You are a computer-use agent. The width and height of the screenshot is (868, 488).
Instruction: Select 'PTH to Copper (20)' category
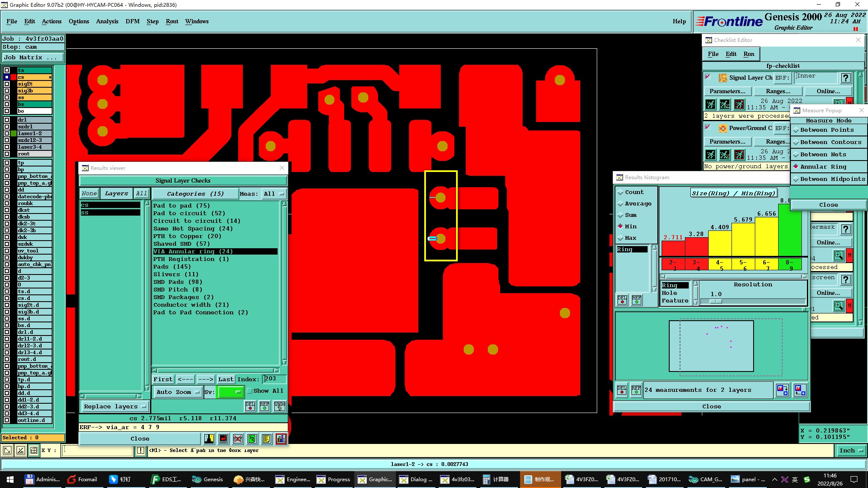coord(187,236)
